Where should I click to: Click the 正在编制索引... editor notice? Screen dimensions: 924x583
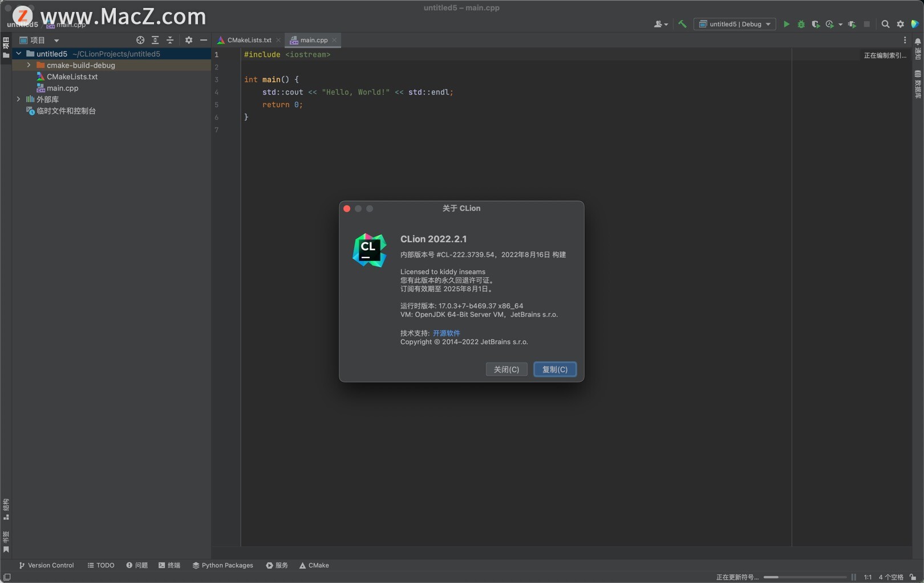click(x=885, y=55)
